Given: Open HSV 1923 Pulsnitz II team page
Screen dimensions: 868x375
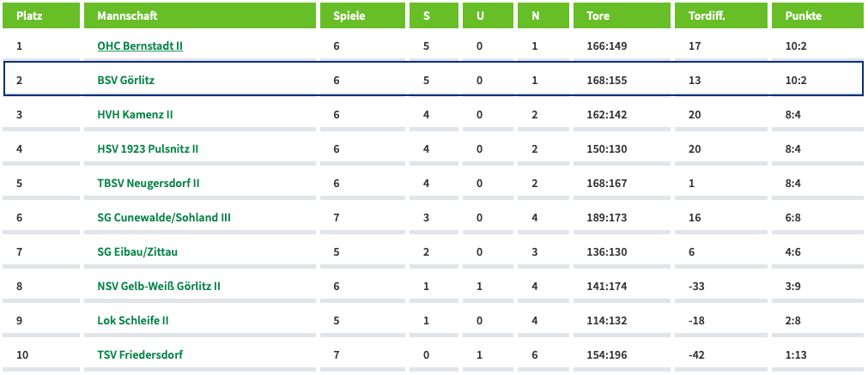Looking at the screenshot, I should (148, 148).
